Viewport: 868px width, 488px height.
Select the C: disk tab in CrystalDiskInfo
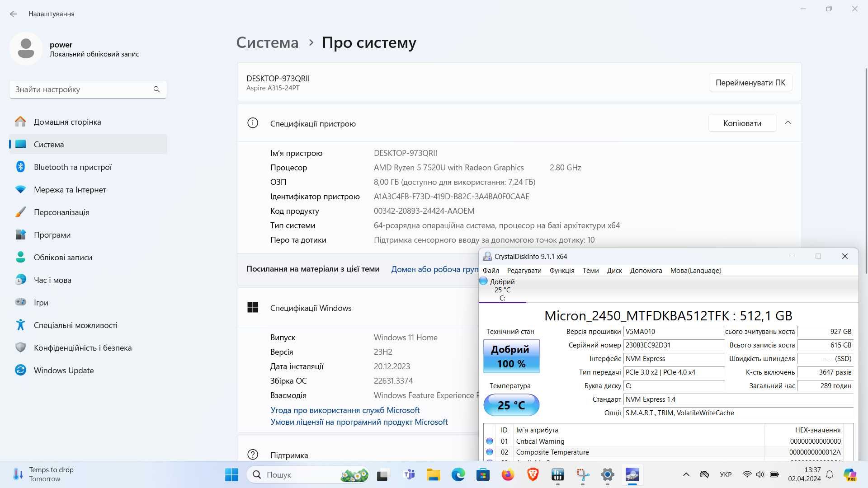coord(502,290)
